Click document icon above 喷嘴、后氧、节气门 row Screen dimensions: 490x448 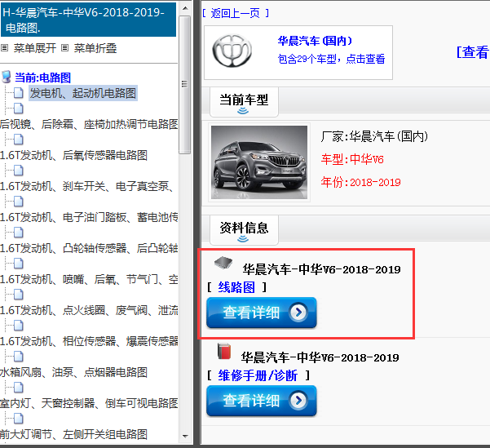pos(19,263)
